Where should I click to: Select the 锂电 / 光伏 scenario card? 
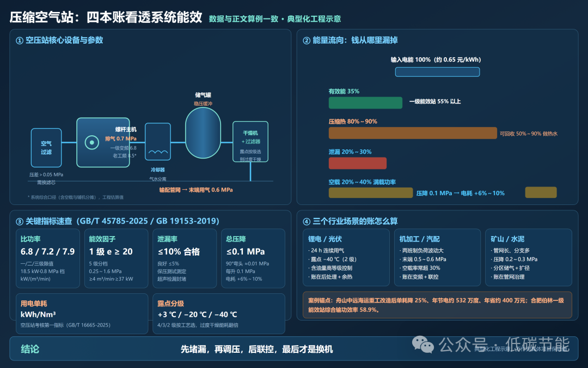346,257
